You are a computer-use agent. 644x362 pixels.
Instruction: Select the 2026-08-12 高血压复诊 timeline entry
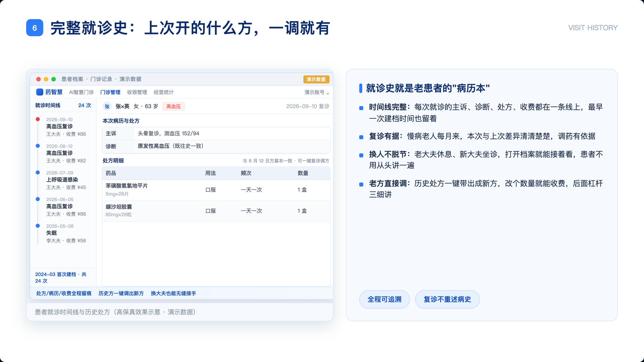click(63, 154)
